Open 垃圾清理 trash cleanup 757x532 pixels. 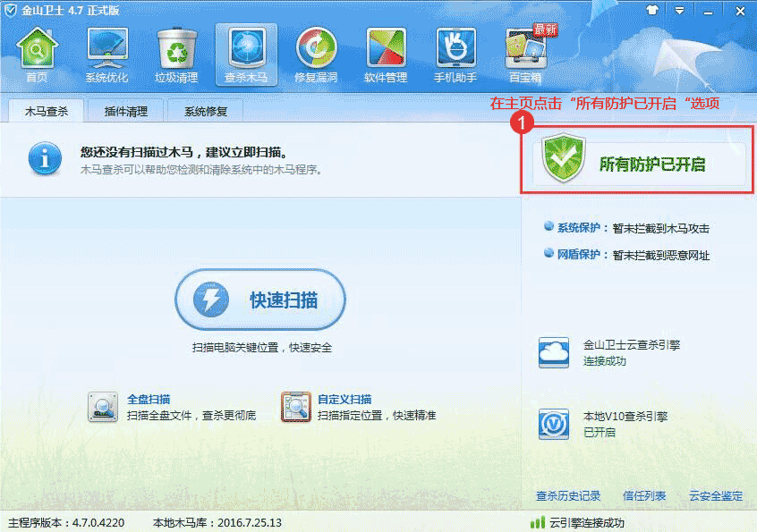[x=176, y=55]
